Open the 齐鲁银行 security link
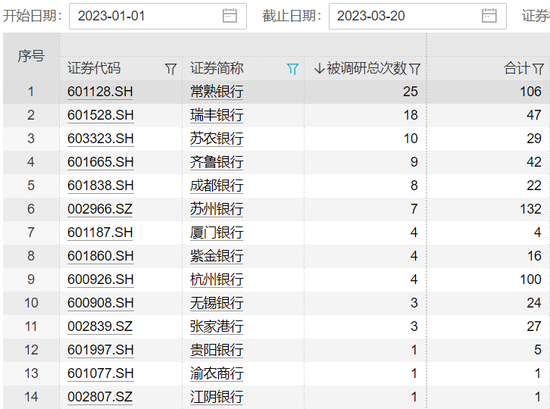 [x=216, y=162]
